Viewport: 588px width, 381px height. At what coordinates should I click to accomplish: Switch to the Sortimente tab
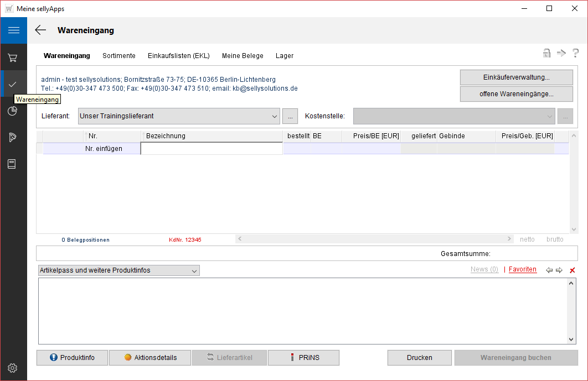(118, 56)
